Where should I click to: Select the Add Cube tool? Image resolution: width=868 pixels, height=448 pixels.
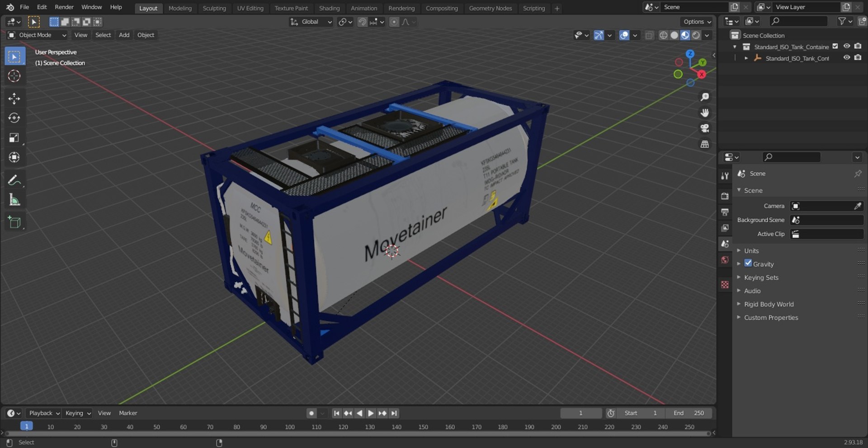click(14, 222)
